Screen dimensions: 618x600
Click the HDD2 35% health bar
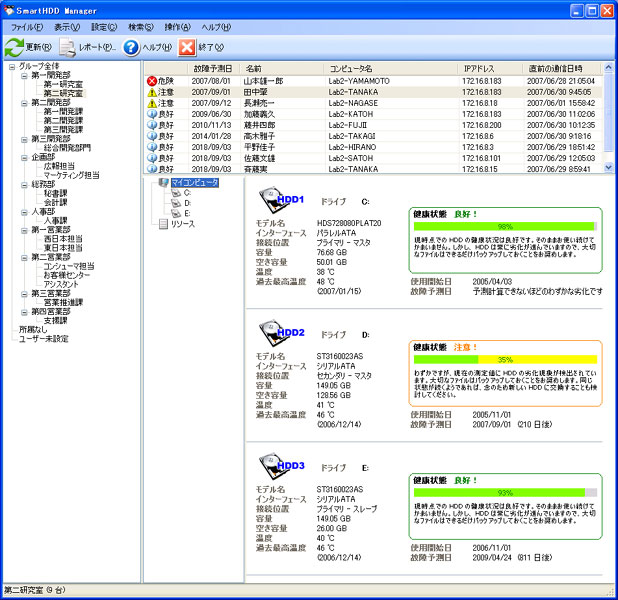pyautogui.click(x=505, y=360)
